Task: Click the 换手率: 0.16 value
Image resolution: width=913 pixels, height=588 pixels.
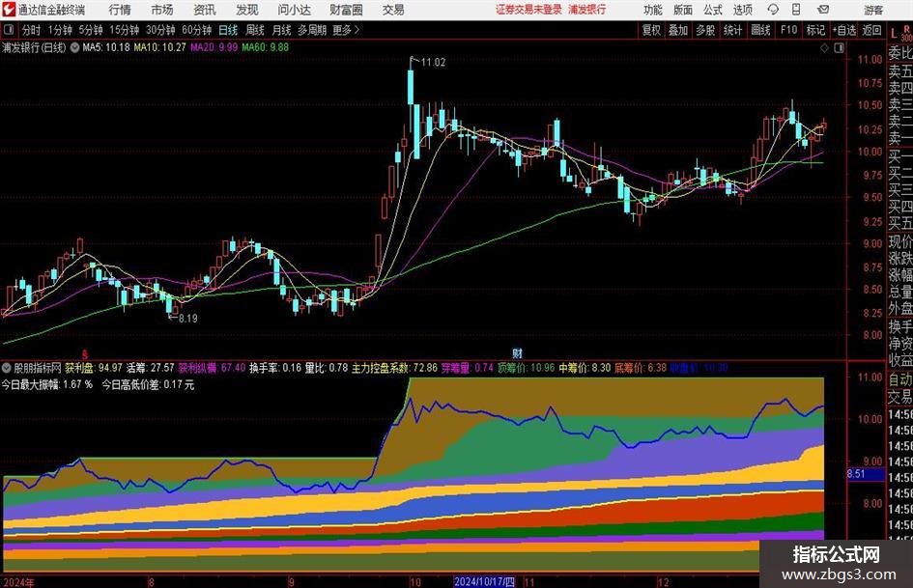Action: [x=275, y=368]
